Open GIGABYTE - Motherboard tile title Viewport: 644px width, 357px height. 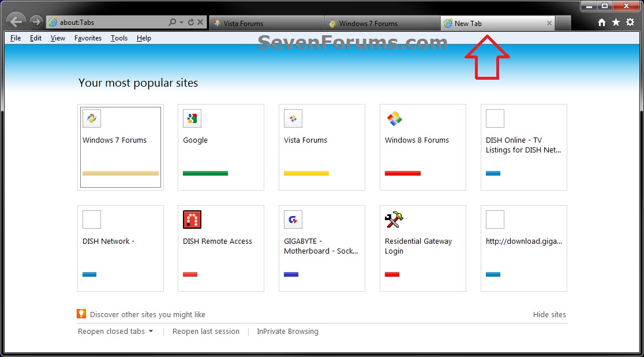[x=321, y=246]
